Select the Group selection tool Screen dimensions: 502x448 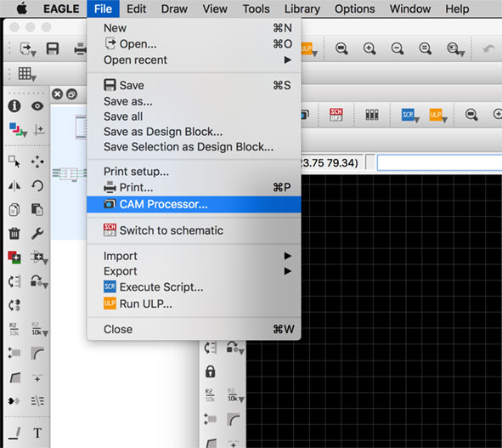click(x=14, y=162)
